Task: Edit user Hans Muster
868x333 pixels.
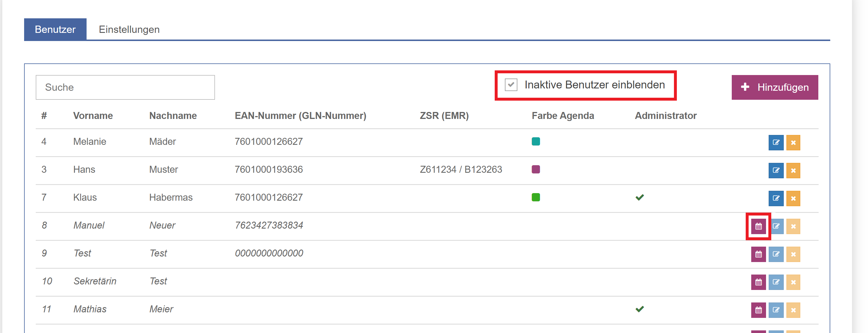Action: (x=776, y=170)
